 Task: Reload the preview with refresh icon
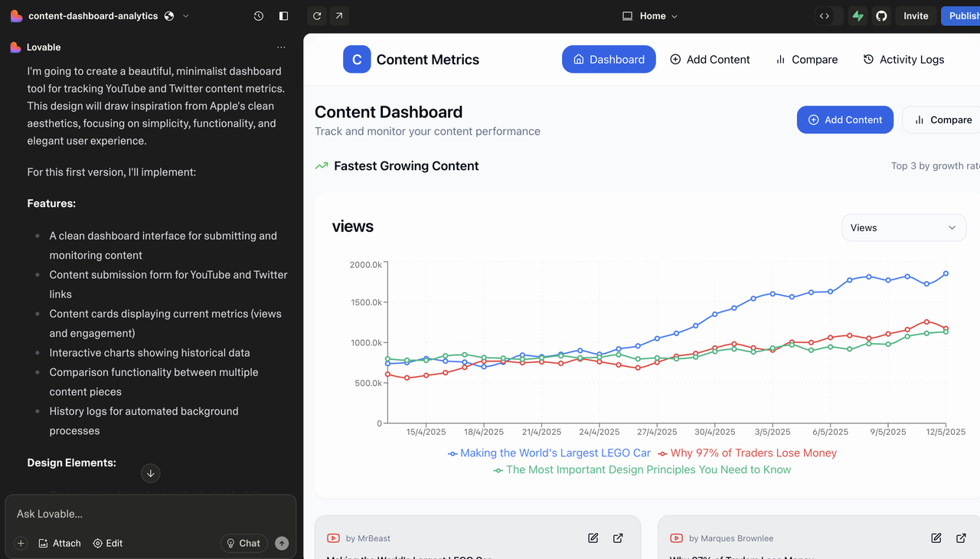click(317, 16)
